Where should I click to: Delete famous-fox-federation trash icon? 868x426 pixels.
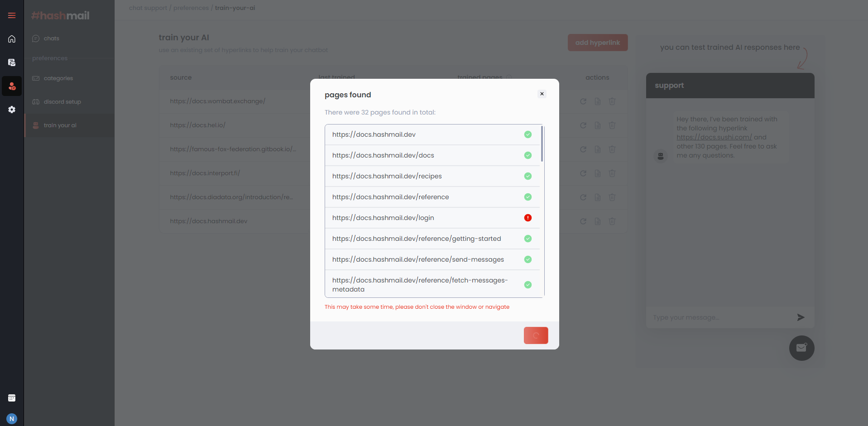[x=612, y=149]
